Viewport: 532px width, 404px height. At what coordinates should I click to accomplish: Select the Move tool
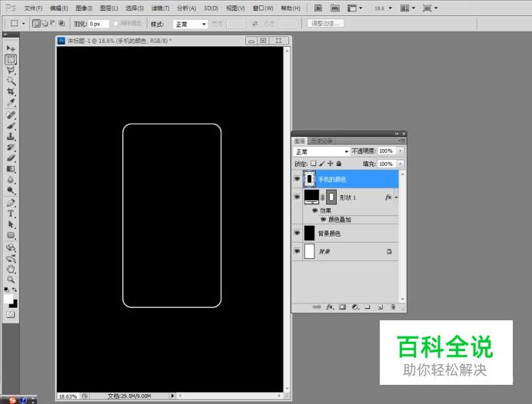pyautogui.click(x=11, y=48)
